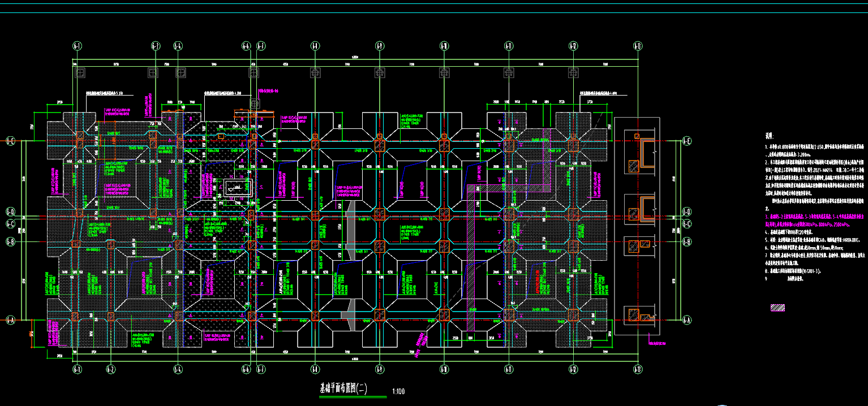Select the 说明: notes heading
Image resolution: width=868 pixels, height=406 pixels.
769,136
